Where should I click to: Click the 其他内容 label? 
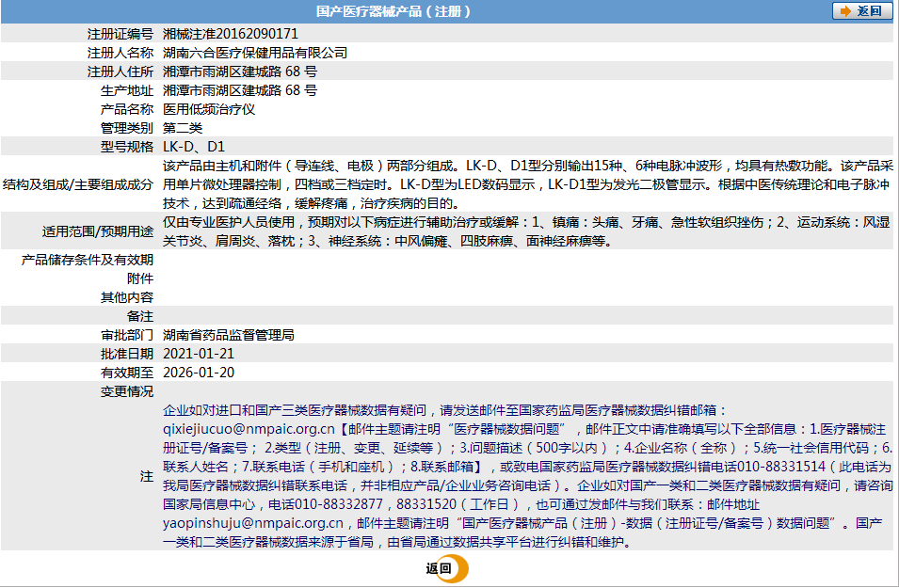pos(127,297)
